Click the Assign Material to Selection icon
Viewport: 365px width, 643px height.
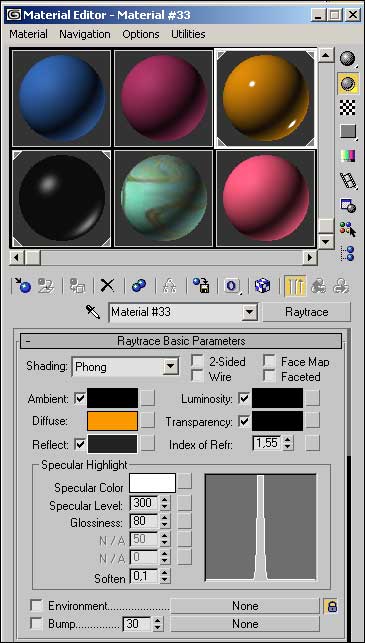(x=78, y=286)
